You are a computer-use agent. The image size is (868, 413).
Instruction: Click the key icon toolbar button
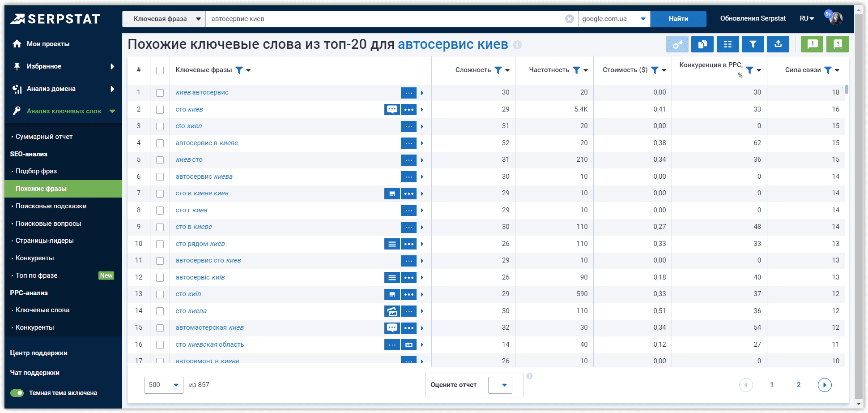(x=677, y=44)
